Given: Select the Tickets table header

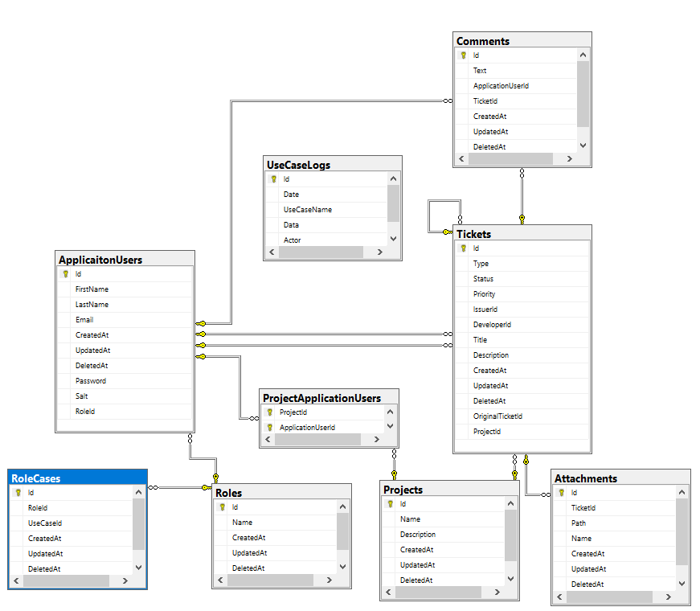Looking at the screenshot, I should click(522, 234).
